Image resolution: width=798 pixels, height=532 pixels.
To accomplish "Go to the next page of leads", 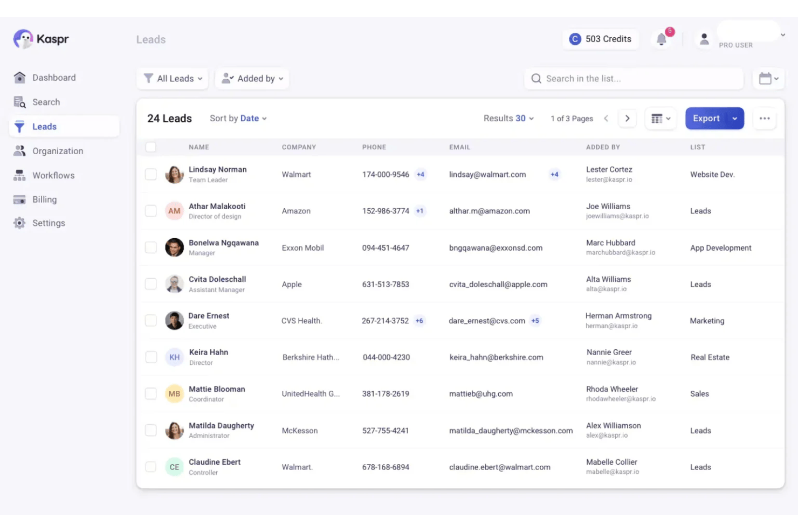I will coord(627,119).
